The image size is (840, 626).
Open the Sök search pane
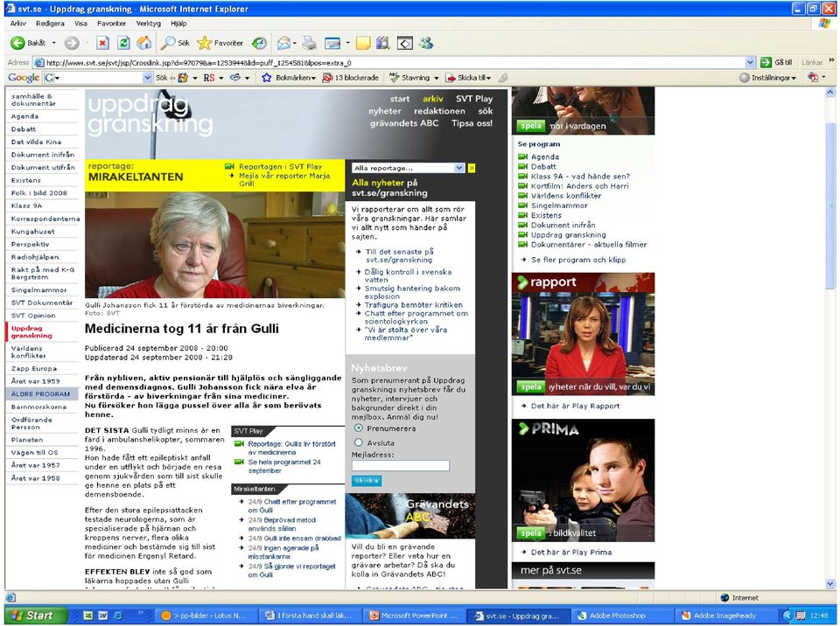(176, 43)
